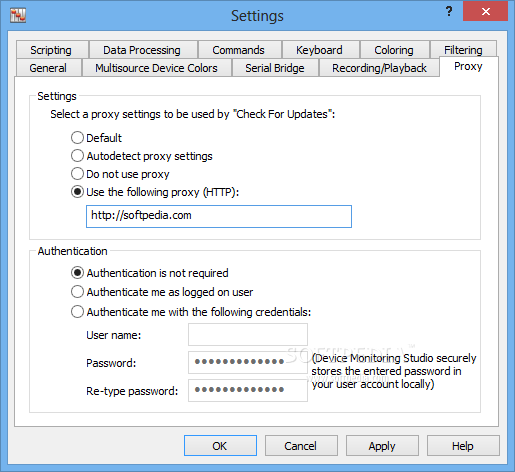
Task: Click the Password input field
Action: coord(248,362)
